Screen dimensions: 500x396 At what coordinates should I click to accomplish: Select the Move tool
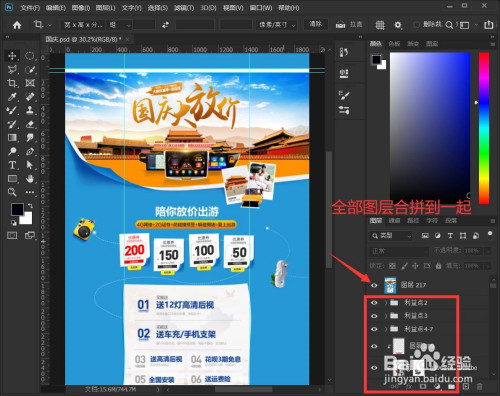coord(12,56)
